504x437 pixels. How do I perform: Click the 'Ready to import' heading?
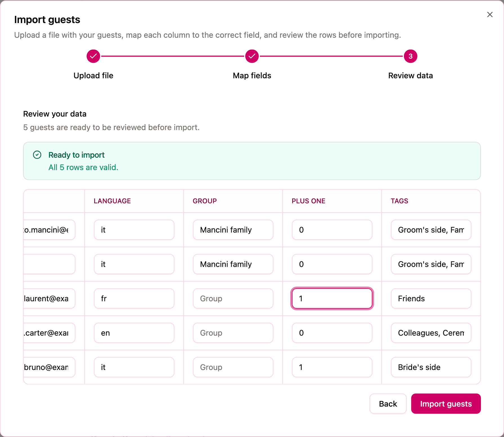pyautogui.click(x=76, y=155)
